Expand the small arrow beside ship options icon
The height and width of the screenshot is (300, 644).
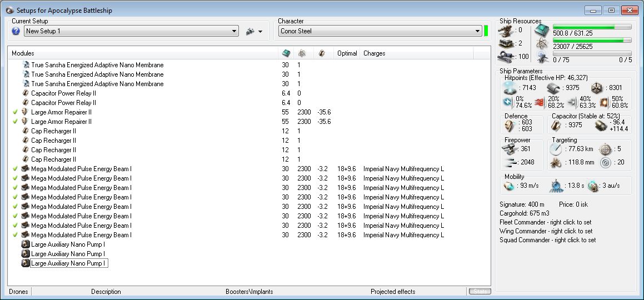pyautogui.click(x=261, y=32)
